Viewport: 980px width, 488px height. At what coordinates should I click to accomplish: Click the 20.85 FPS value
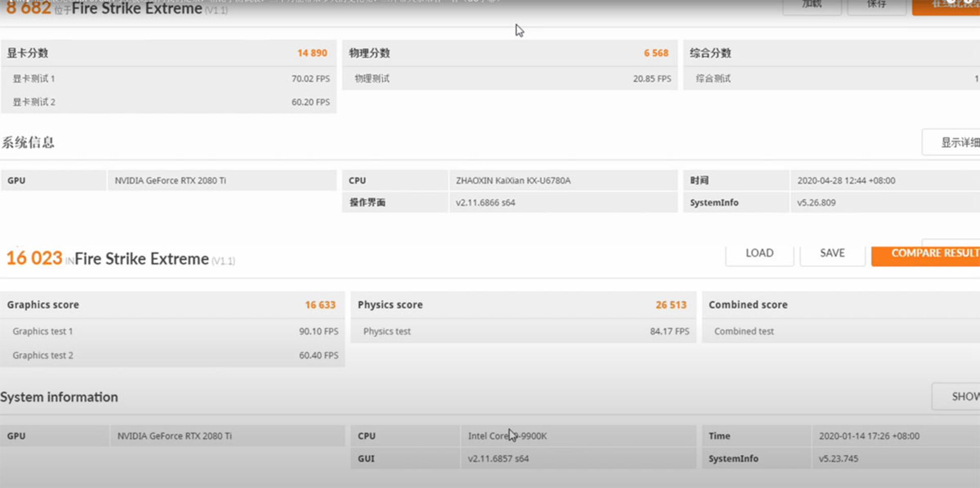pos(652,79)
